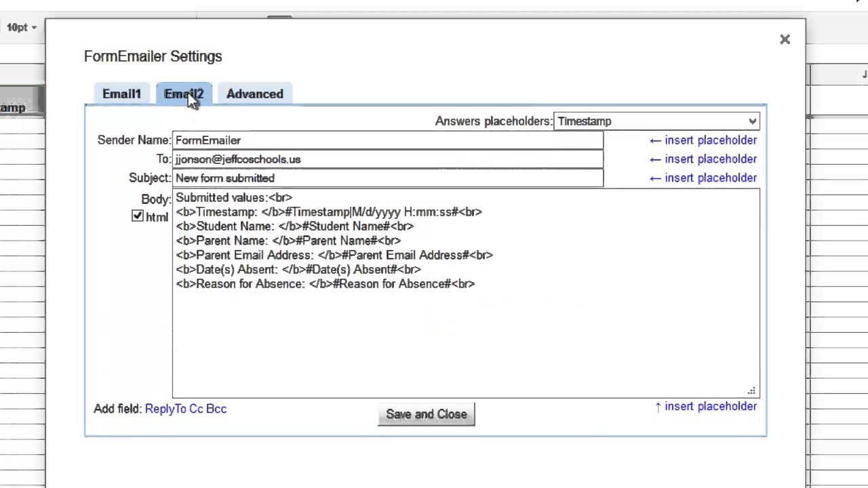The image size is (868, 488).
Task: Open the Advanced tab
Action: (254, 94)
